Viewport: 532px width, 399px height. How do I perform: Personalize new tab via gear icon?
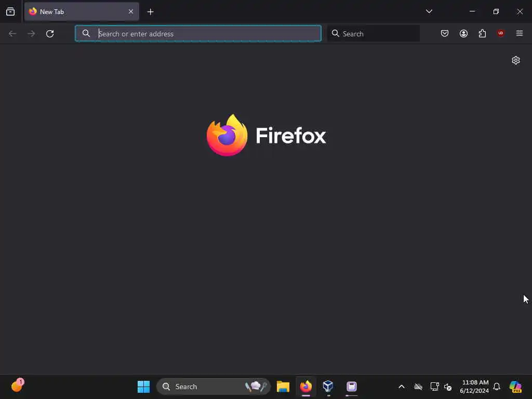point(516,60)
